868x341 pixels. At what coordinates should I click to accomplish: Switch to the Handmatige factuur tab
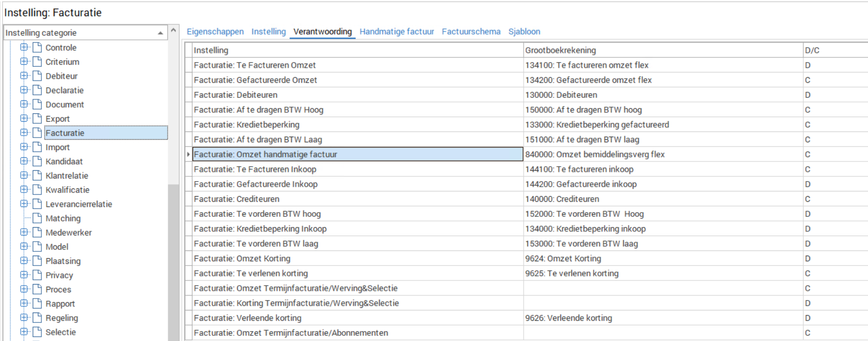(397, 32)
